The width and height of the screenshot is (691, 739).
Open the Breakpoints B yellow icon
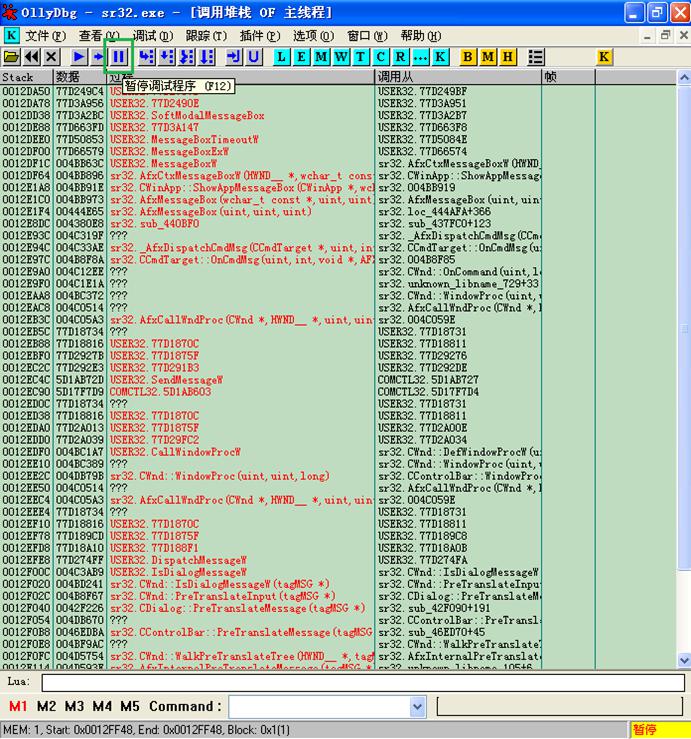coord(468,57)
